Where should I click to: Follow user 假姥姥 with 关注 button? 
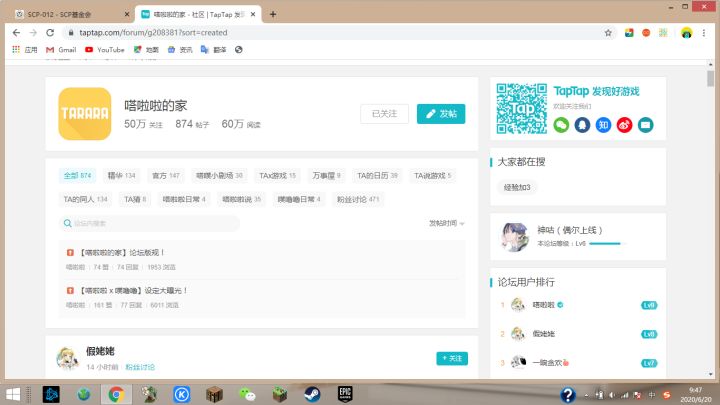click(x=452, y=358)
